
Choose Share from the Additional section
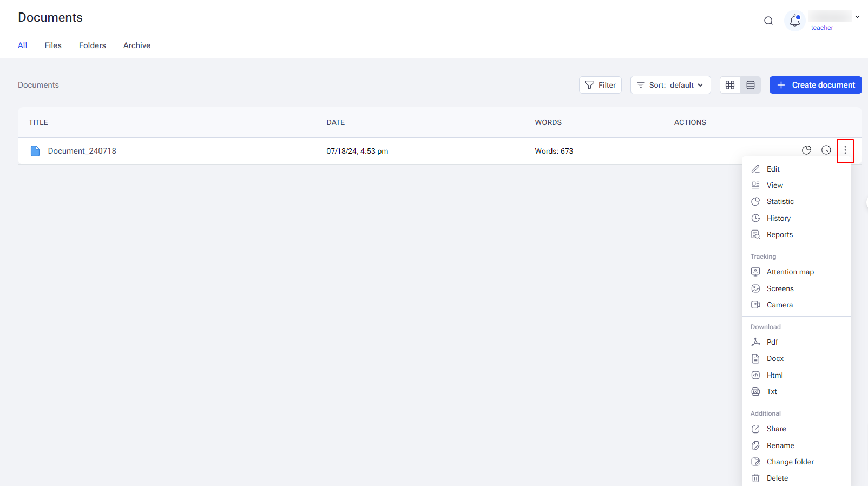pos(797,429)
